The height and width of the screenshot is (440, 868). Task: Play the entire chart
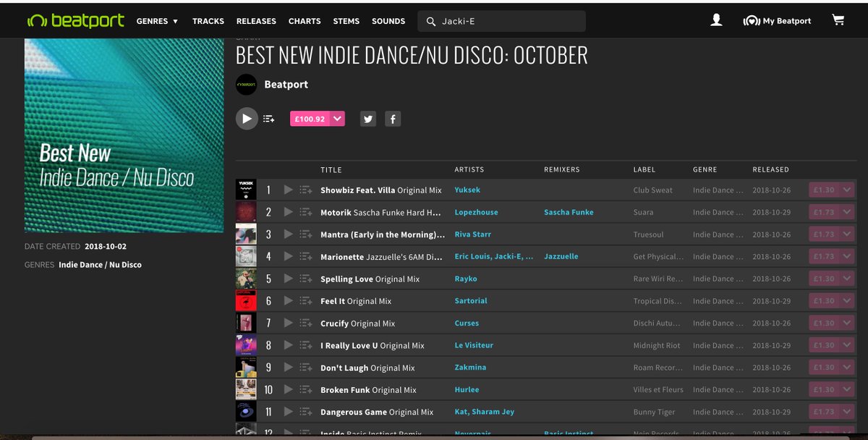[247, 119]
